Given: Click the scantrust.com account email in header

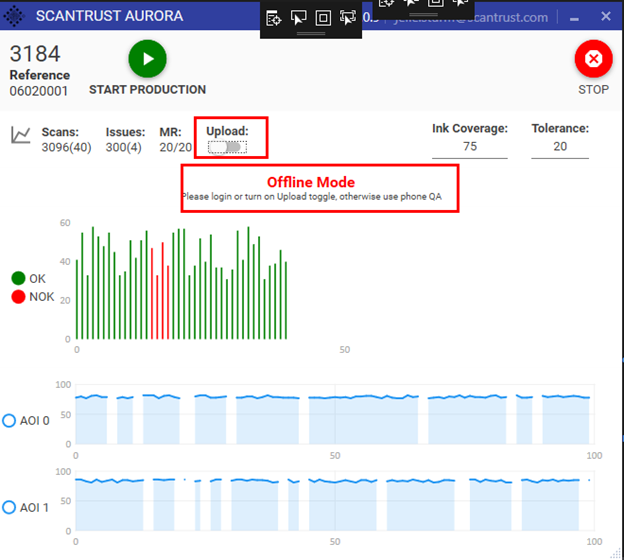Looking at the screenshot, I should [x=470, y=18].
